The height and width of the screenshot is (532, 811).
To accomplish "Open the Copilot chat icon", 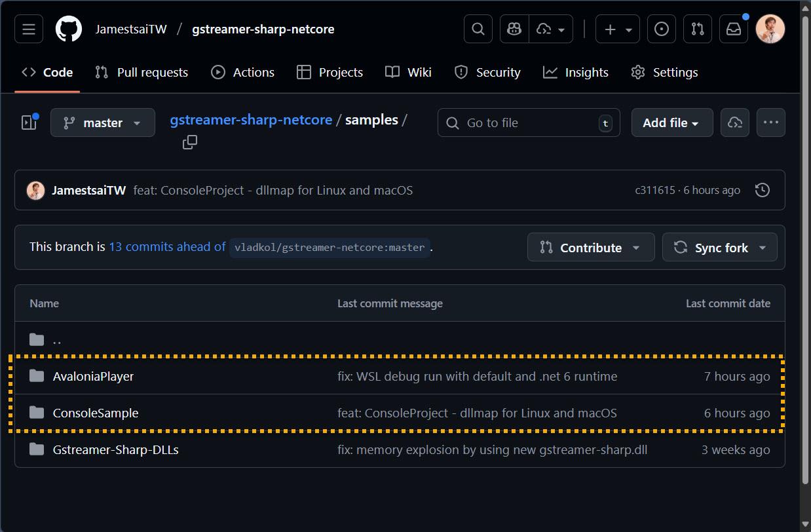I will (514, 29).
